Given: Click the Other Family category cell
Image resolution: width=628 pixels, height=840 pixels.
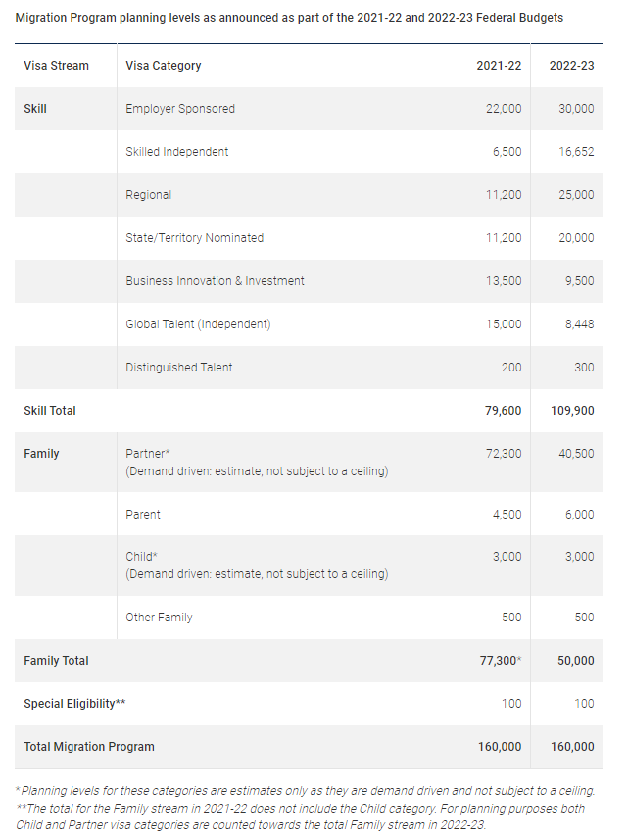Looking at the screenshot, I should pyautogui.click(x=159, y=618).
